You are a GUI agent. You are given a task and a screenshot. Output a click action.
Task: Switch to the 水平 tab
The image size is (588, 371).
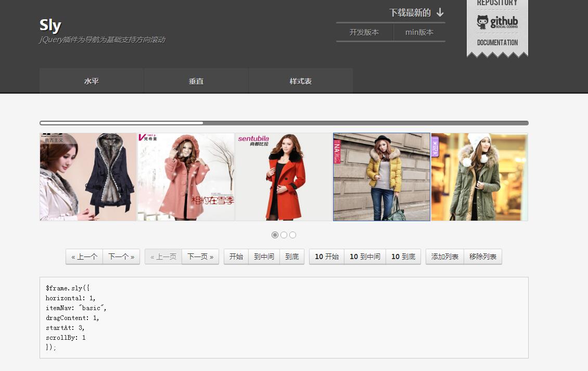[92, 81]
